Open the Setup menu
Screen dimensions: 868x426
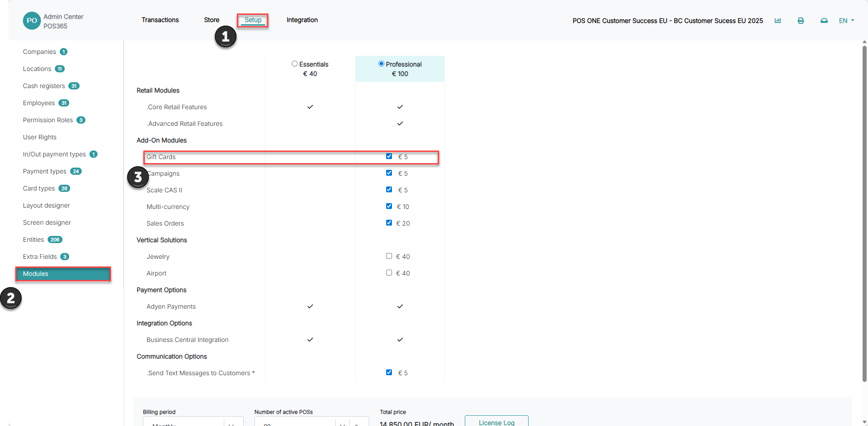tap(253, 20)
